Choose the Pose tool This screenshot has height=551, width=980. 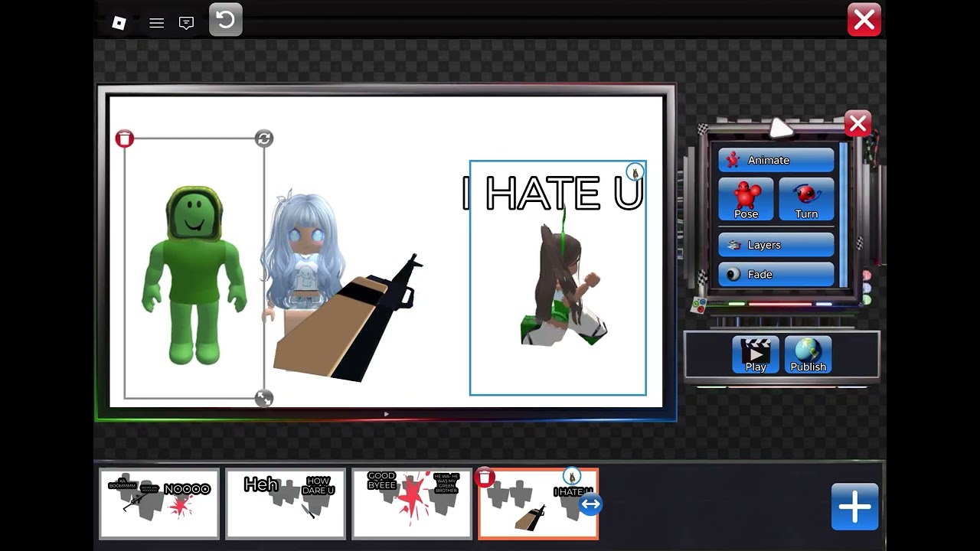[x=746, y=200]
